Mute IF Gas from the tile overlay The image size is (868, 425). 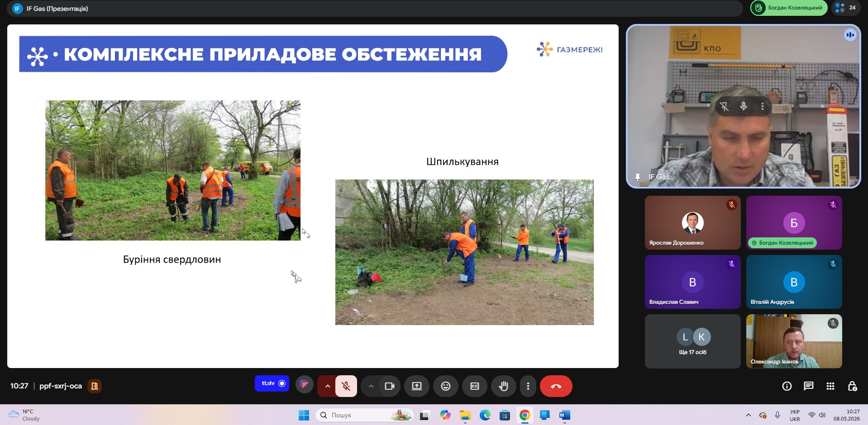(743, 106)
